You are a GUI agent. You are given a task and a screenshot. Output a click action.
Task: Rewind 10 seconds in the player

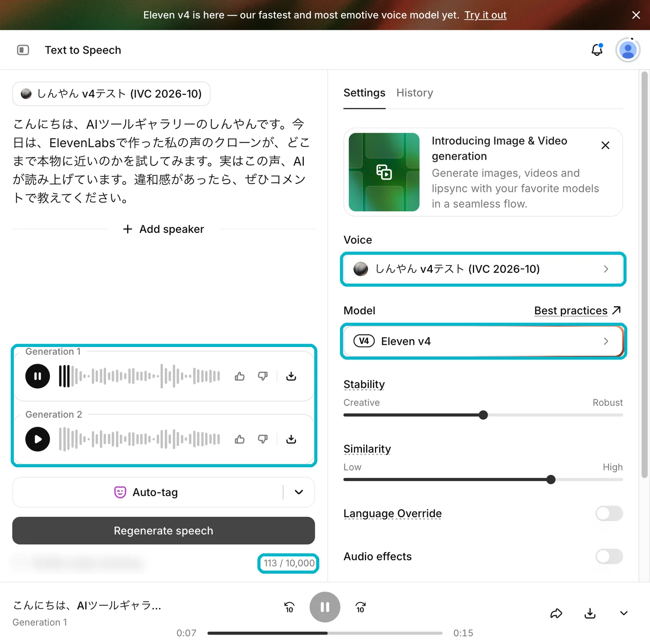tap(289, 607)
